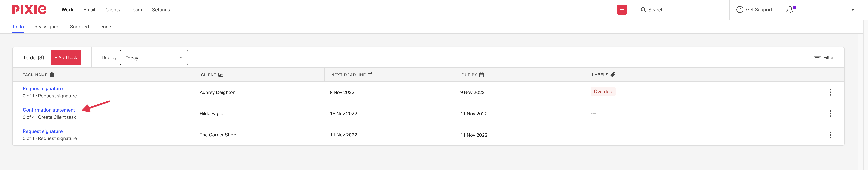Open the Clients menu
Image resolution: width=868 pixels, height=170 pixels.
pyautogui.click(x=112, y=10)
